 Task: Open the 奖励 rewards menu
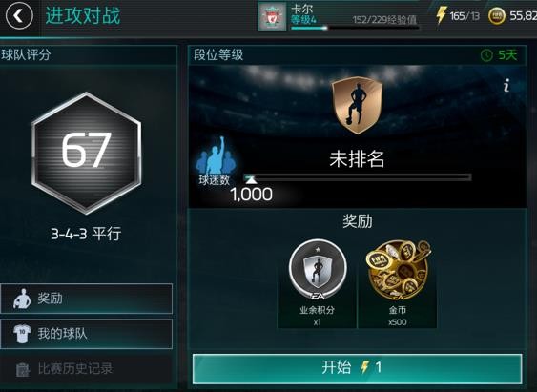click(86, 299)
